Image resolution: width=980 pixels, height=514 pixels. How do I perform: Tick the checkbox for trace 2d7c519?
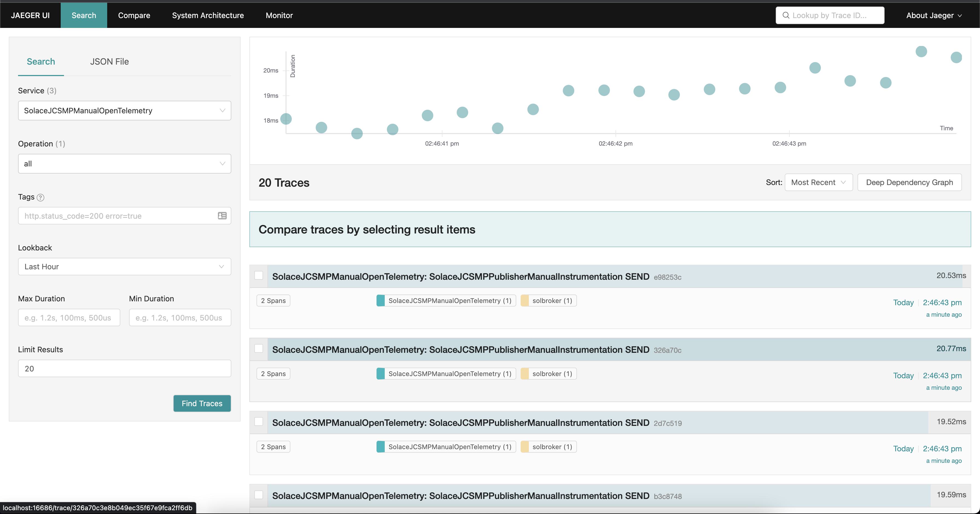[x=259, y=421]
